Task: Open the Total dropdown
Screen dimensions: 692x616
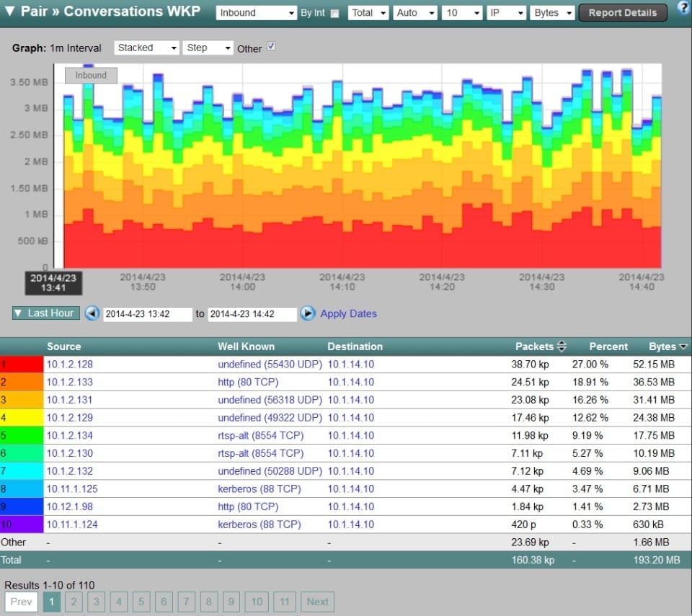Action: [368, 13]
